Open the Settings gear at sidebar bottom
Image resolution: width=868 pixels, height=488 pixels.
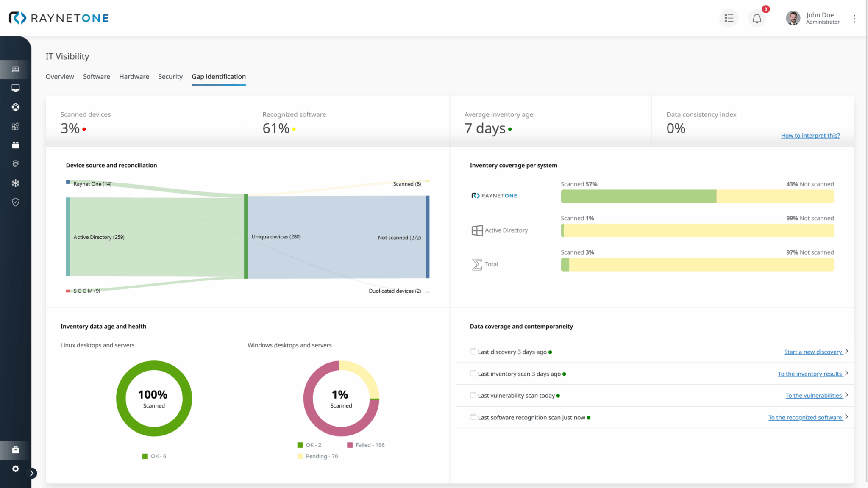click(x=15, y=469)
